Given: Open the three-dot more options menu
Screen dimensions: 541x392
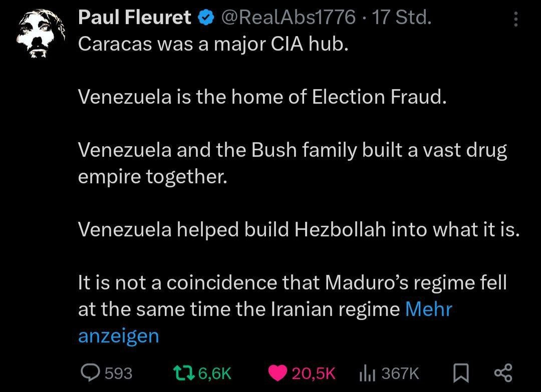Looking at the screenshot, I should (517, 20).
